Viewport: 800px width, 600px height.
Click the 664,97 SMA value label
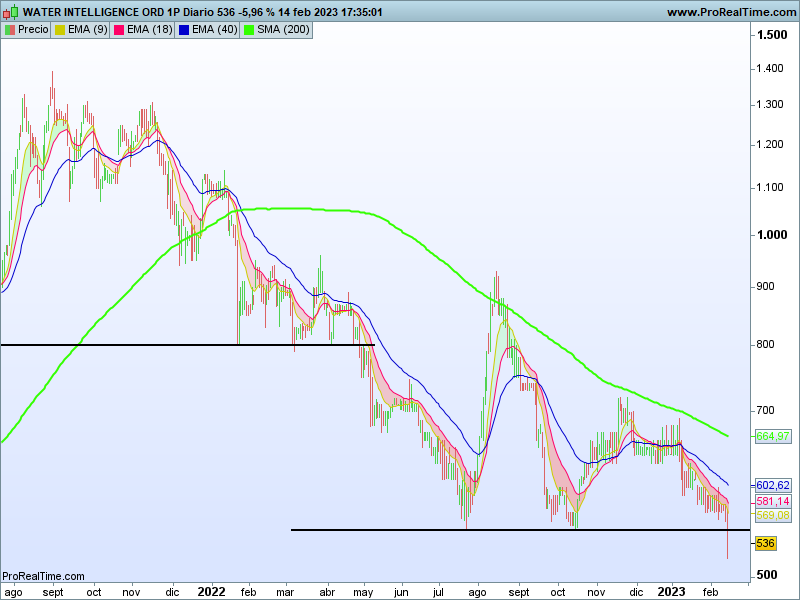tap(772, 436)
